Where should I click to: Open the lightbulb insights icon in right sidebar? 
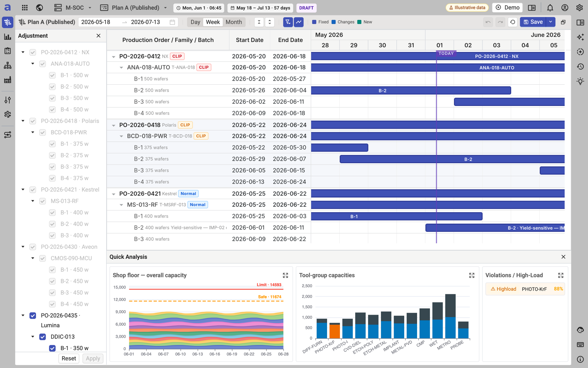[x=580, y=81]
